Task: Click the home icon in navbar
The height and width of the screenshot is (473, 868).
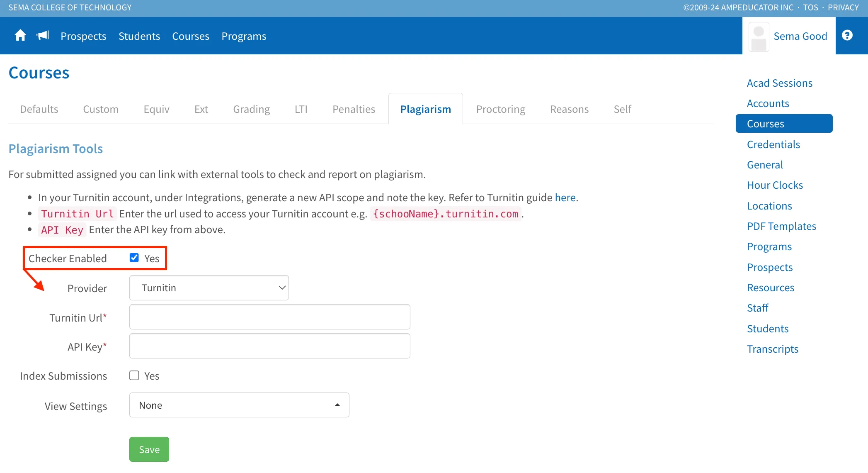Action: (20, 36)
